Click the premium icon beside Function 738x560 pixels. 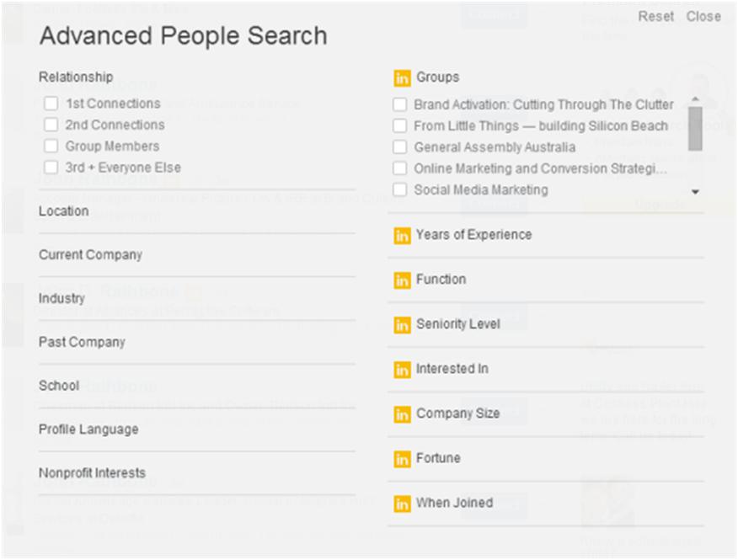(x=402, y=280)
